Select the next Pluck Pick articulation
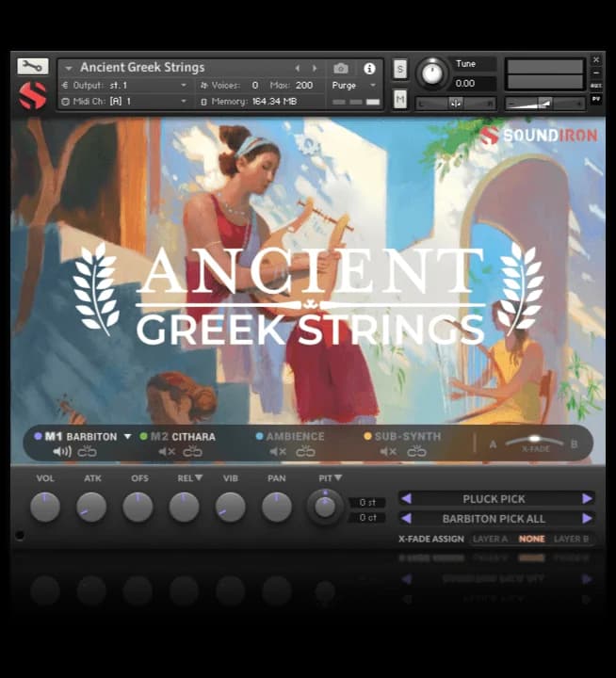The height and width of the screenshot is (678, 616). click(587, 498)
